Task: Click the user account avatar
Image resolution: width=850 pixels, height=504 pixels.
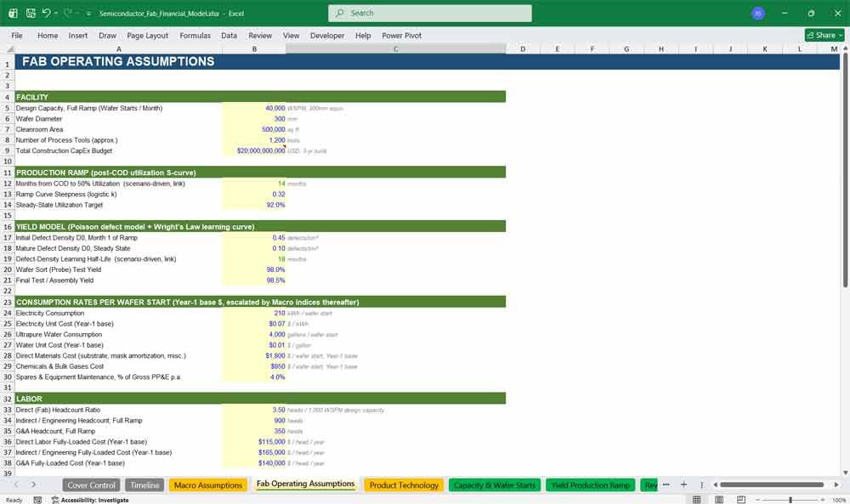Action: (758, 13)
